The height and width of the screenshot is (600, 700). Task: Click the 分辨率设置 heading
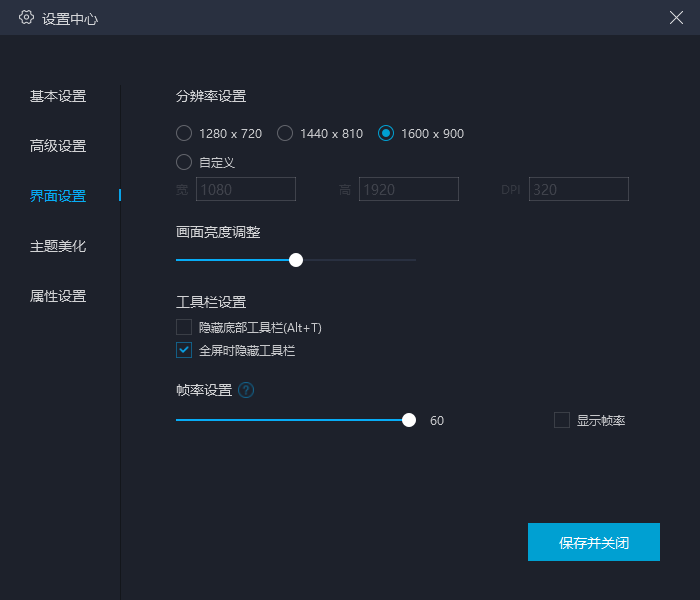[211, 96]
